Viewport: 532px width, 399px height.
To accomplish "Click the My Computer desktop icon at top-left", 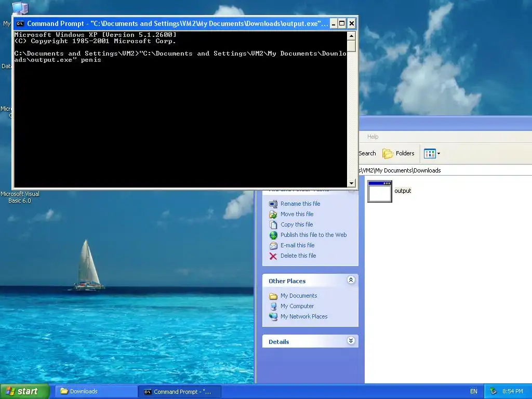I will point(20,8).
